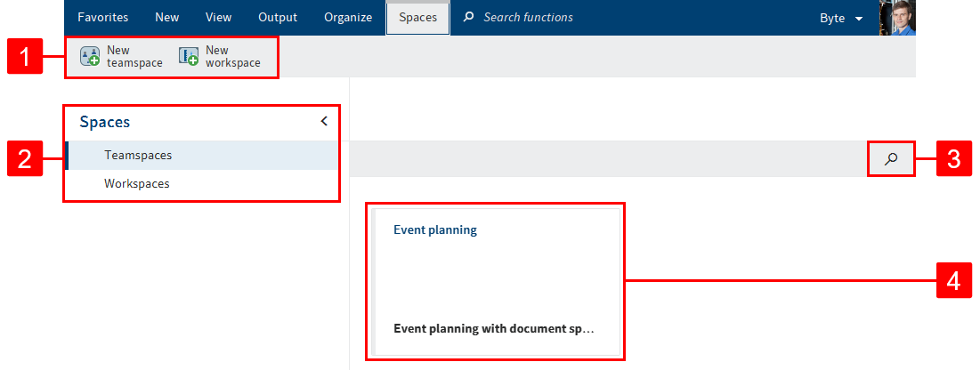Click the Spaces ribbon tab

417,18
